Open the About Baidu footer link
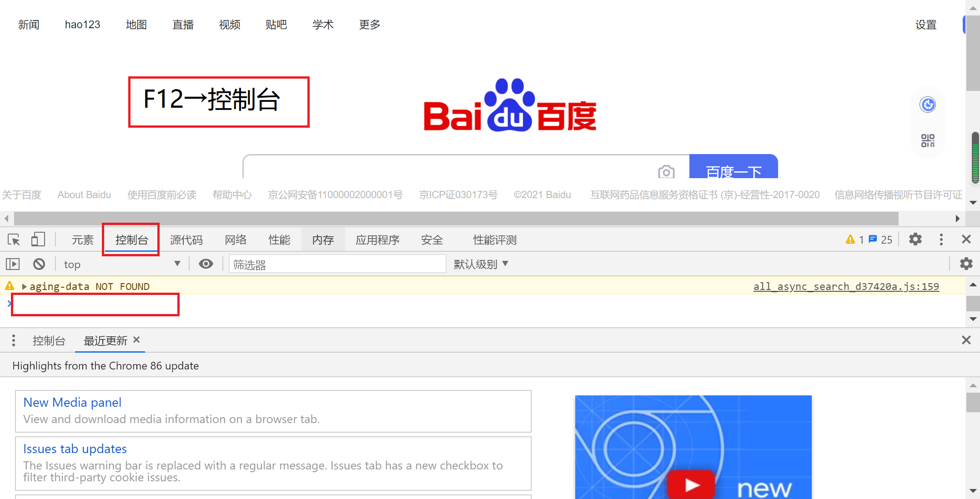 tap(84, 195)
